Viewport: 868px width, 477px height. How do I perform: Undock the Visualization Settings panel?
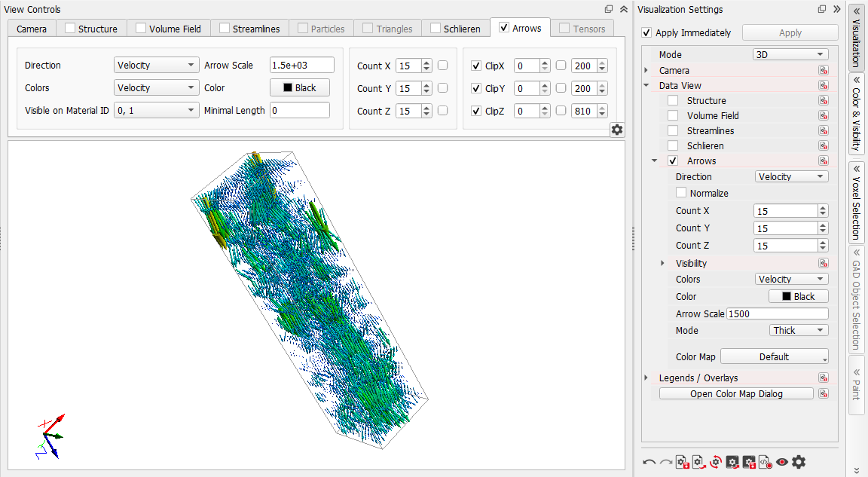coord(822,9)
